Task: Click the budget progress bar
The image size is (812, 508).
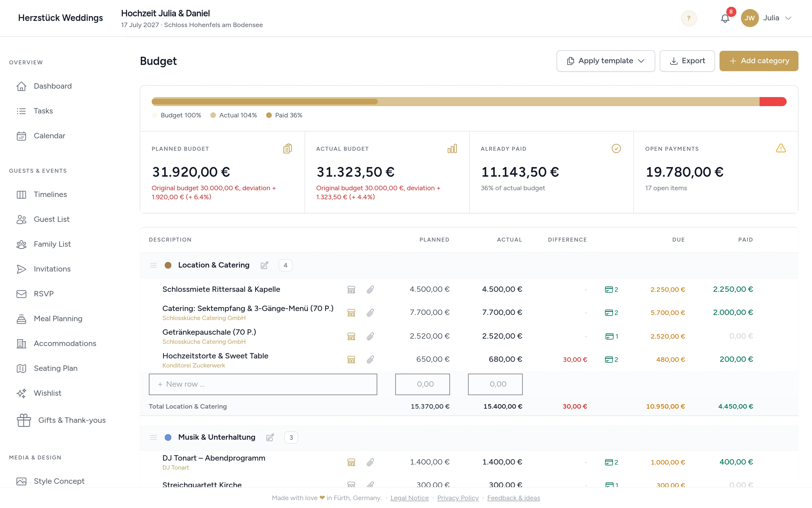Action: point(469,102)
